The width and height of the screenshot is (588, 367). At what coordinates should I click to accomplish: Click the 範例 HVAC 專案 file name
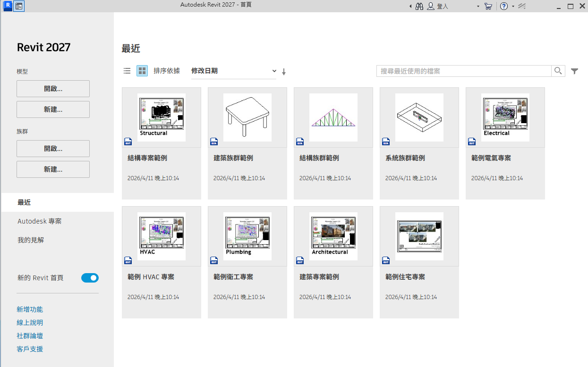point(151,277)
